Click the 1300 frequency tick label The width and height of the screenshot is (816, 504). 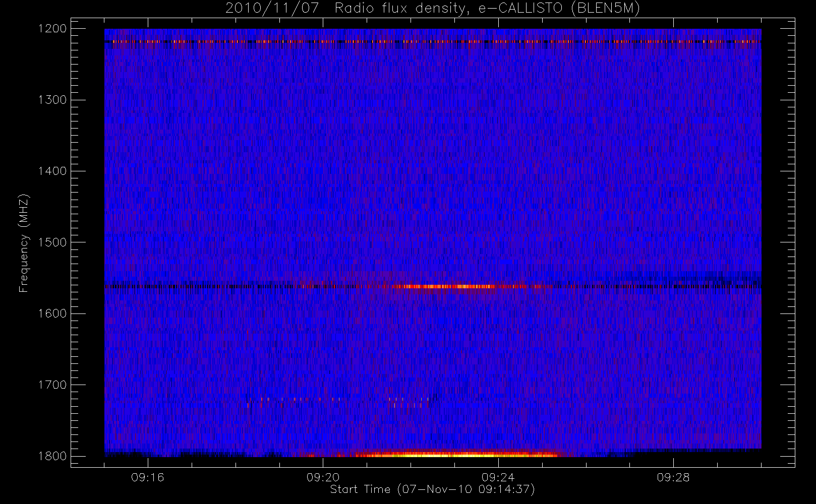pos(52,100)
